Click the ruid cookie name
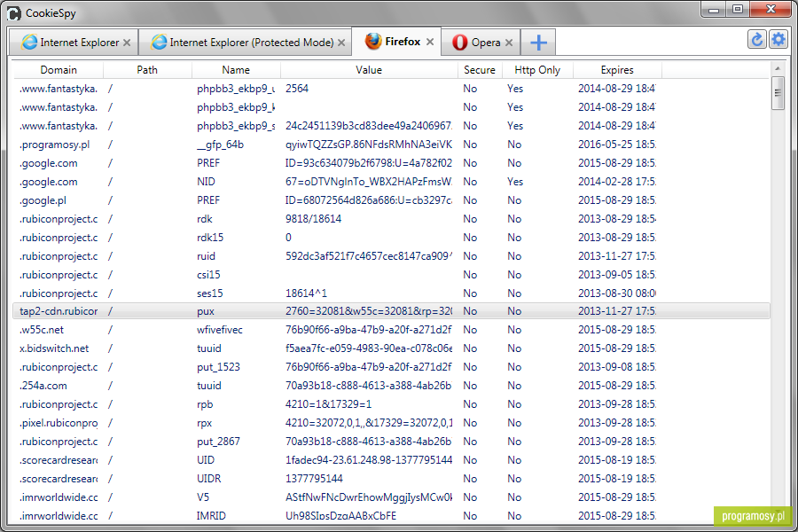Image resolution: width=798 pixels, height=532 pixels. click(206, 256)
